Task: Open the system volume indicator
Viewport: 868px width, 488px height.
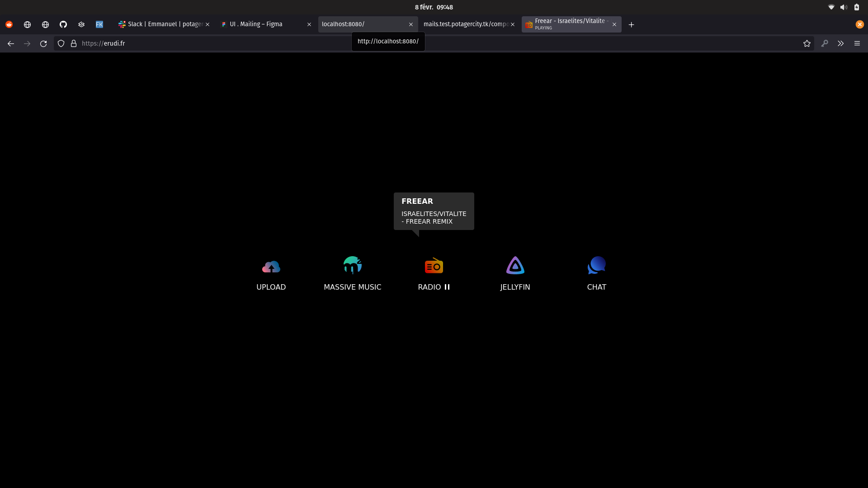Action: click(x=844, y=7)
